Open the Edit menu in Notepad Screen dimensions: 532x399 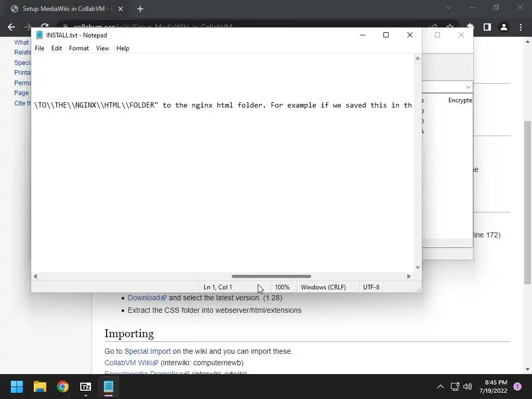[x=56, y=48]
